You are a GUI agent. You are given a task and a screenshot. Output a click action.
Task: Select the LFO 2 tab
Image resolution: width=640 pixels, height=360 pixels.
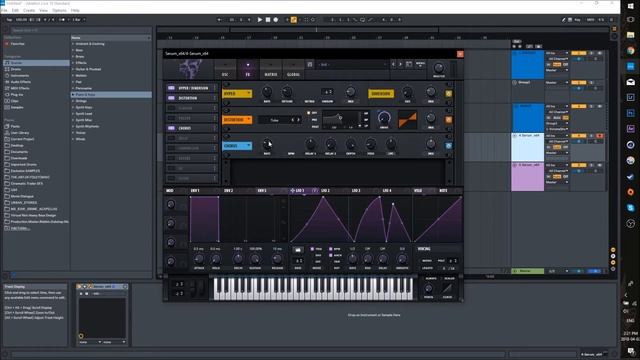[x=325, y=191]
